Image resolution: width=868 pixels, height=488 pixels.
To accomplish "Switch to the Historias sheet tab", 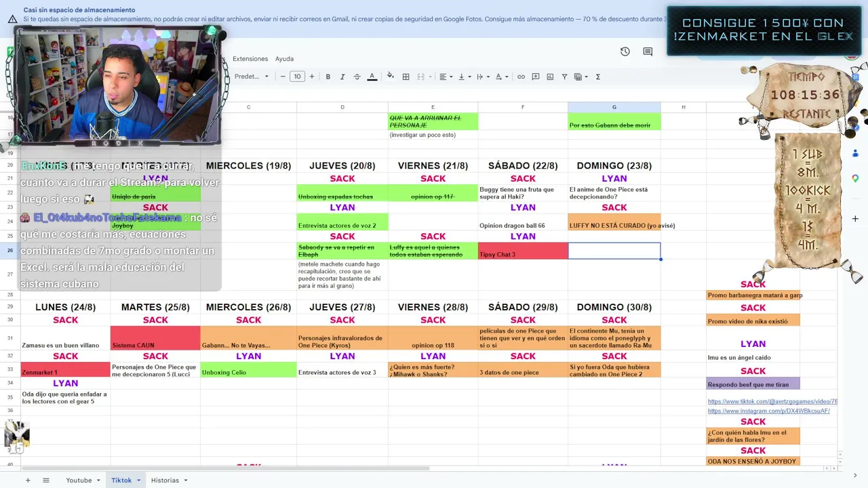I will point(165,480).
